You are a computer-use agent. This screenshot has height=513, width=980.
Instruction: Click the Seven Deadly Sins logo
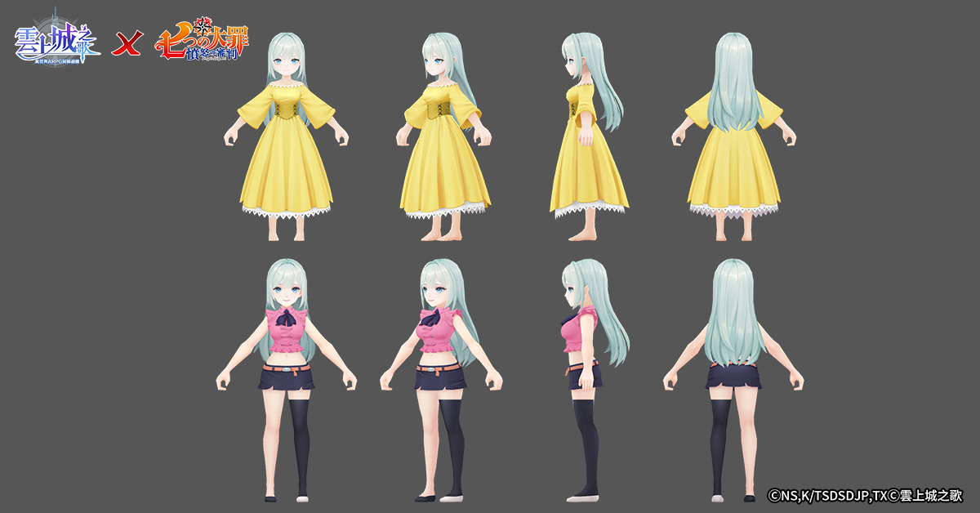point(202,43)
